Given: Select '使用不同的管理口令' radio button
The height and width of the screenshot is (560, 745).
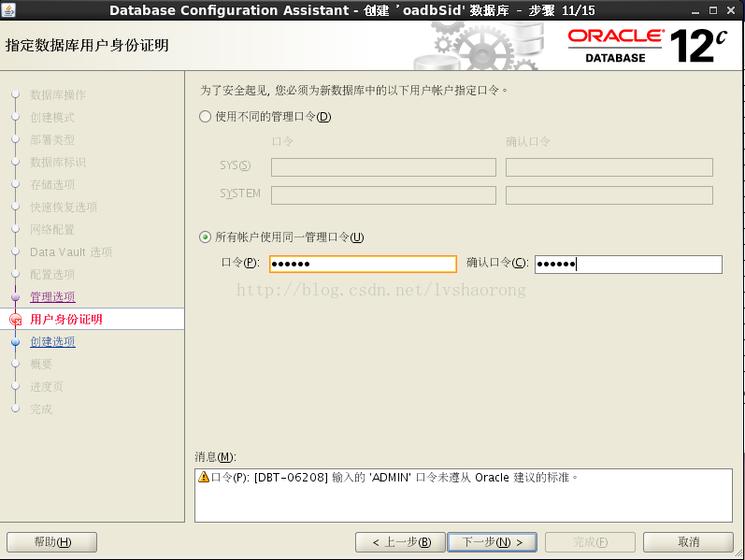Looking at the screenshot, I should point(205,117).
